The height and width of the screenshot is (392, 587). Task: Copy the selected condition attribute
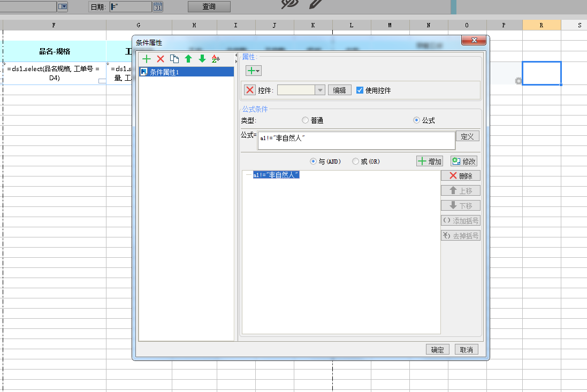174,59
